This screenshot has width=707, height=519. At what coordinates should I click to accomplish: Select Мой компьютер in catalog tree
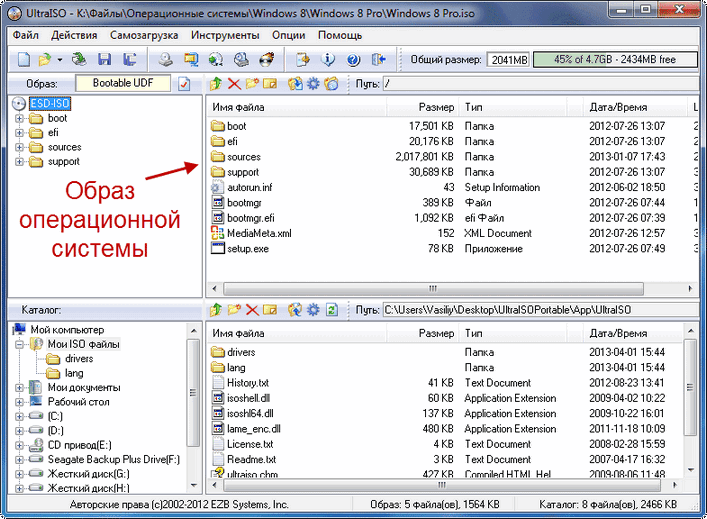click(67, 330)
